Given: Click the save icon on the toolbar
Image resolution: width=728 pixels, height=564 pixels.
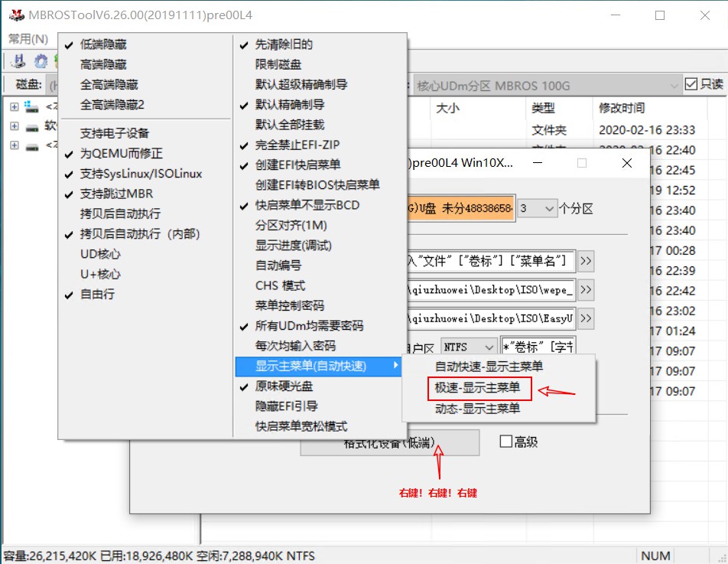Looking at the screenshot, I should [18, 61].
